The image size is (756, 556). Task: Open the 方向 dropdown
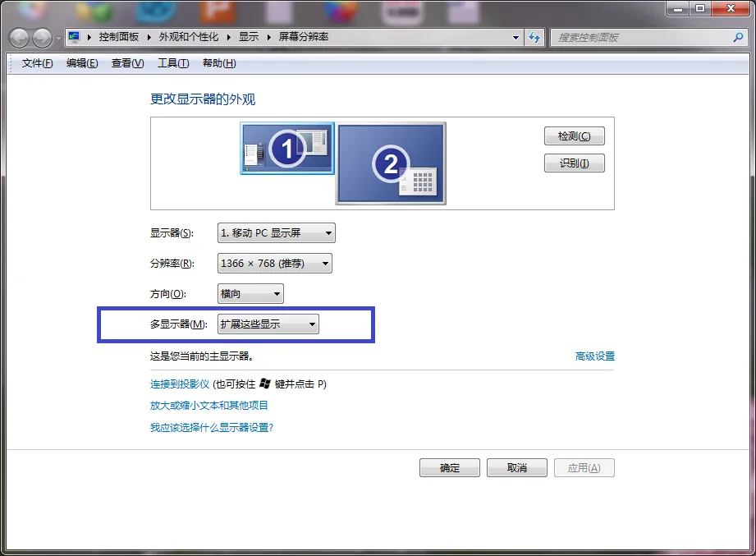[250, 294]
